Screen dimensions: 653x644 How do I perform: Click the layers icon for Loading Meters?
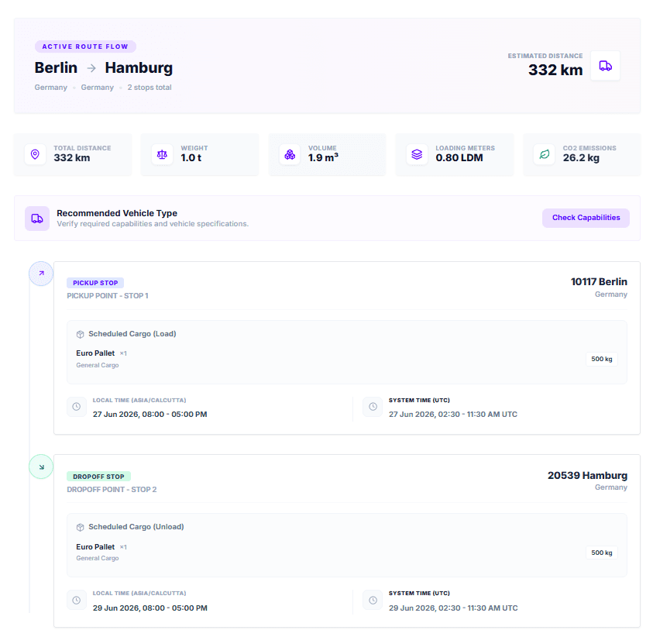[417, 154]
